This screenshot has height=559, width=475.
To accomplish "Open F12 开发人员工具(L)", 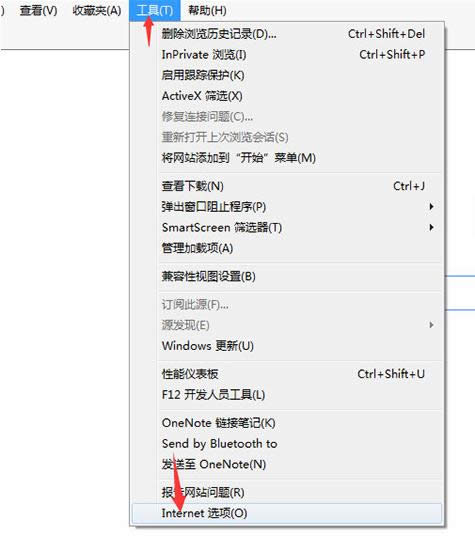I will [x=287, y=395].
